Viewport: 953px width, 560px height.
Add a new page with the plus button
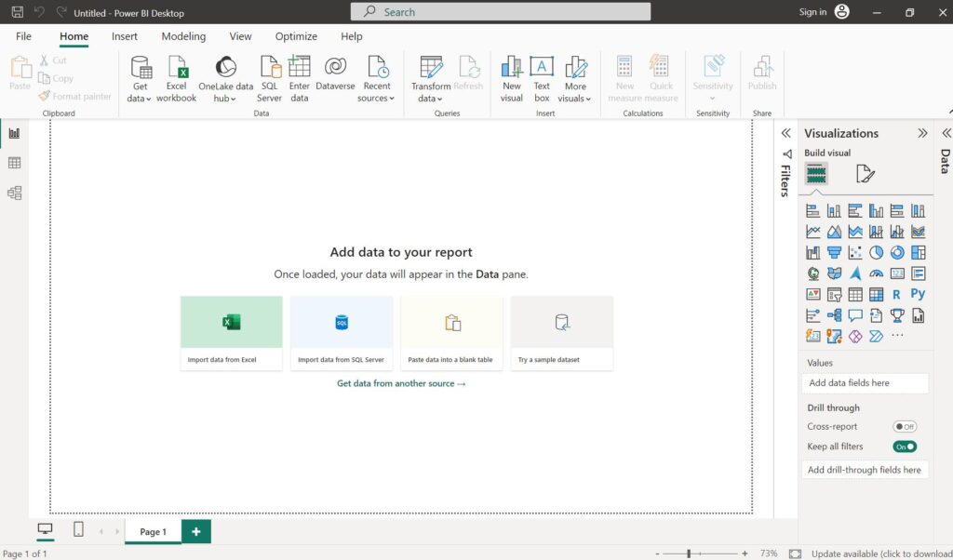(195, 531)
